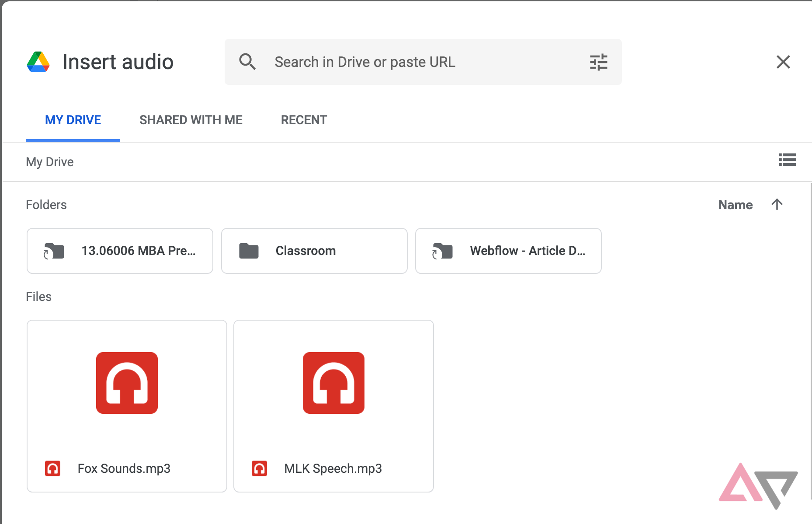Open the Classroom folder
This screenshot has width=812, height=524.
click(x=314, y=251)
